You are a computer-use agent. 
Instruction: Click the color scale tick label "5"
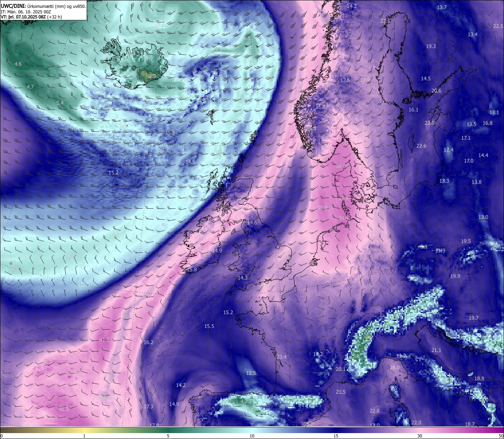168,436
